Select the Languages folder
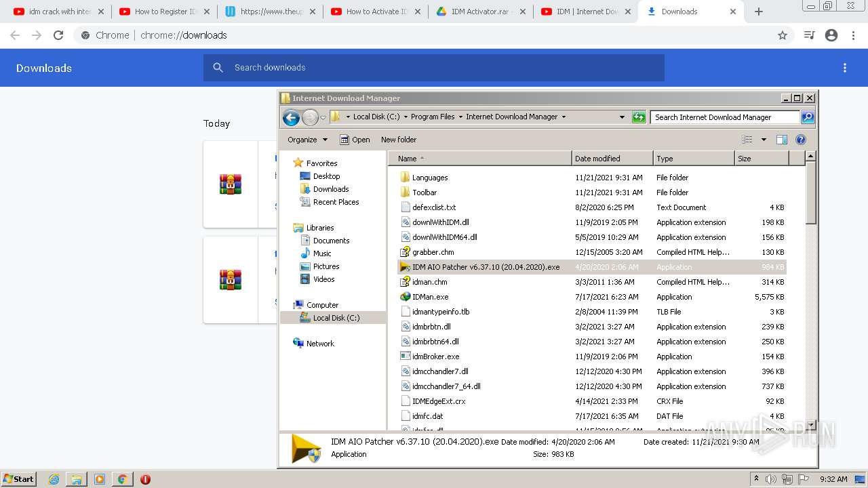 [x=591, y=178]
